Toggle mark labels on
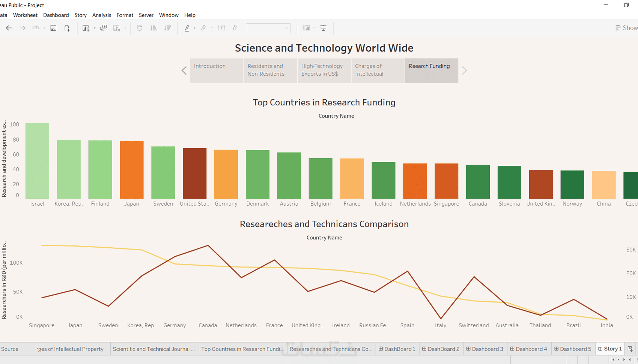 point(221,28)
